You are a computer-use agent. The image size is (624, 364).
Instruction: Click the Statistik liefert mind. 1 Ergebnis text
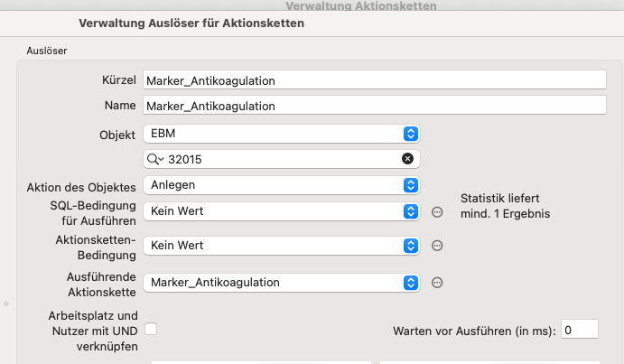pyautogui.click(x=505, y=206)
